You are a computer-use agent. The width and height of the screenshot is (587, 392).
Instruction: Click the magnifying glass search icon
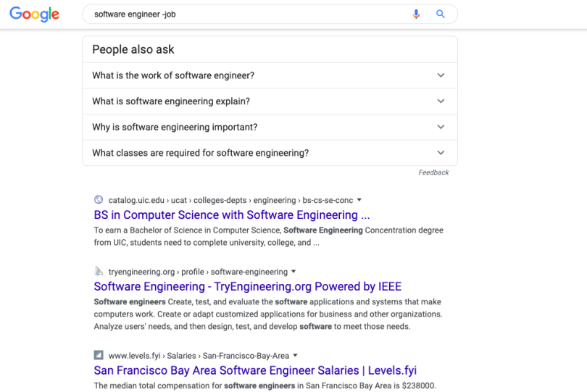click(441, 14)
